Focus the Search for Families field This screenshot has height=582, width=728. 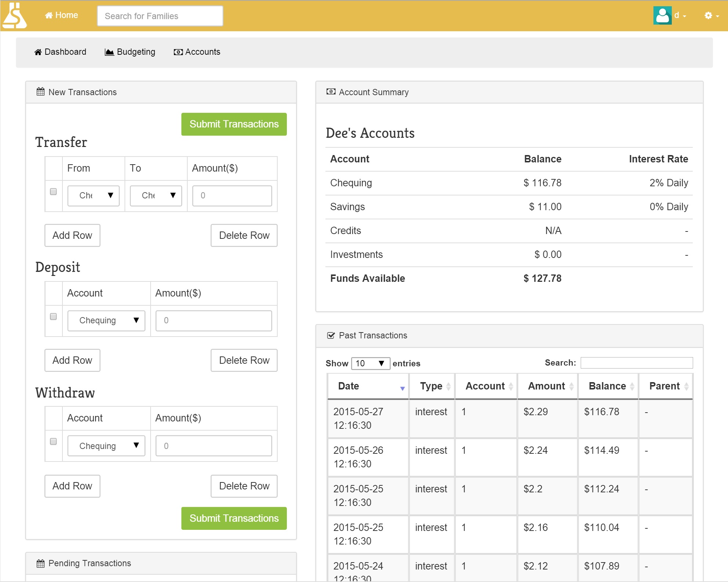click(x=160, y=16)
